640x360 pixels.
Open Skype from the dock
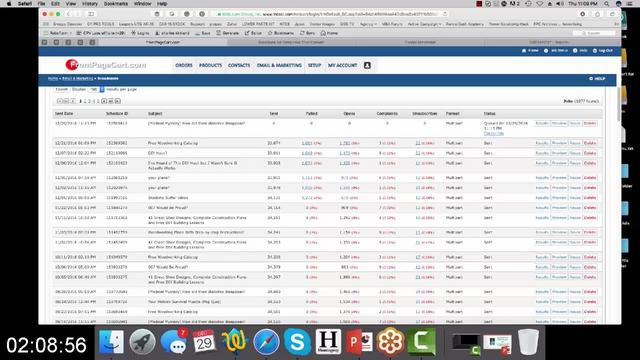297,342
